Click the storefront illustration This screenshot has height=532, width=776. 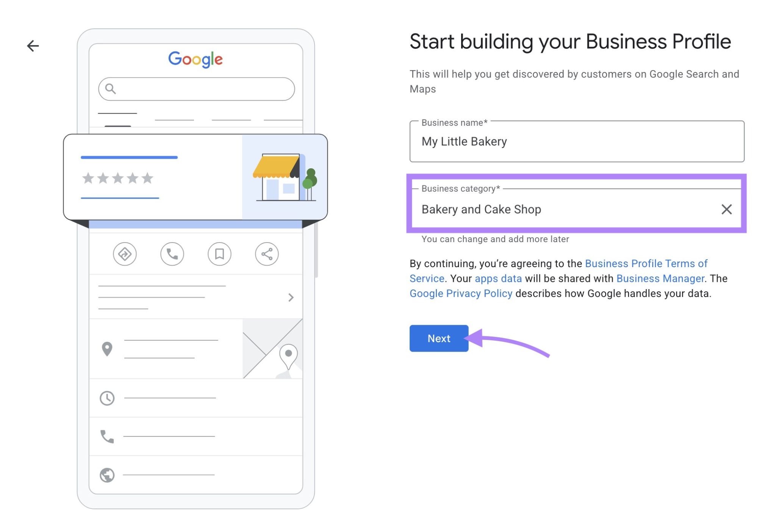pyautogui.click(x=285, y=177)
